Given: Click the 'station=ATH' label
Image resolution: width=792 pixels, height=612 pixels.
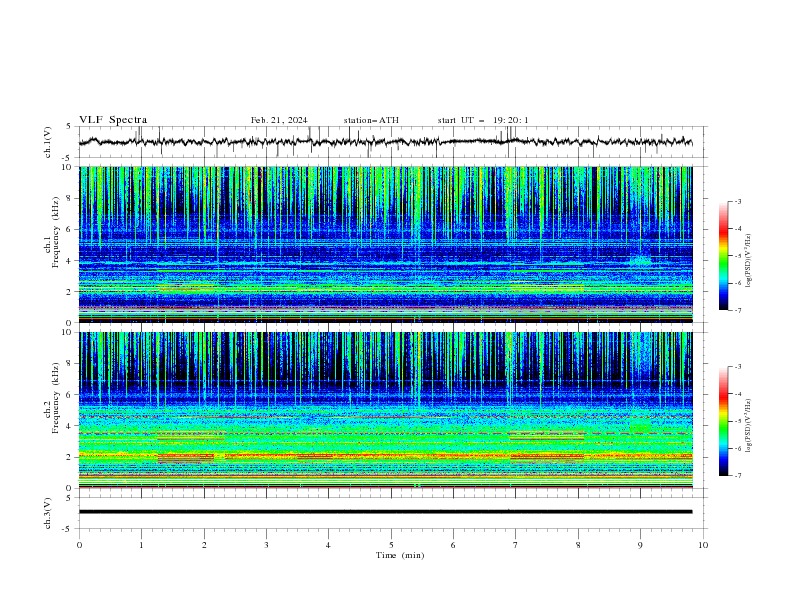Looking at the screenshot, I should point(371,120).
